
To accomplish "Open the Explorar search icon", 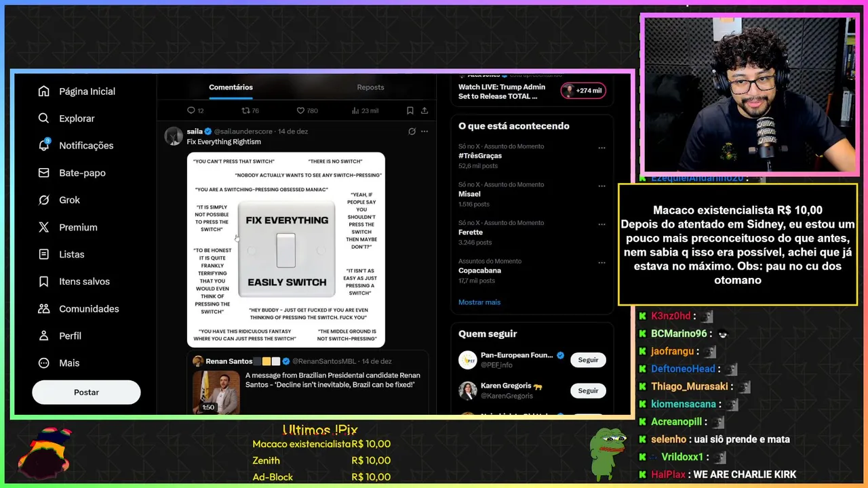I will pos(44,119).
